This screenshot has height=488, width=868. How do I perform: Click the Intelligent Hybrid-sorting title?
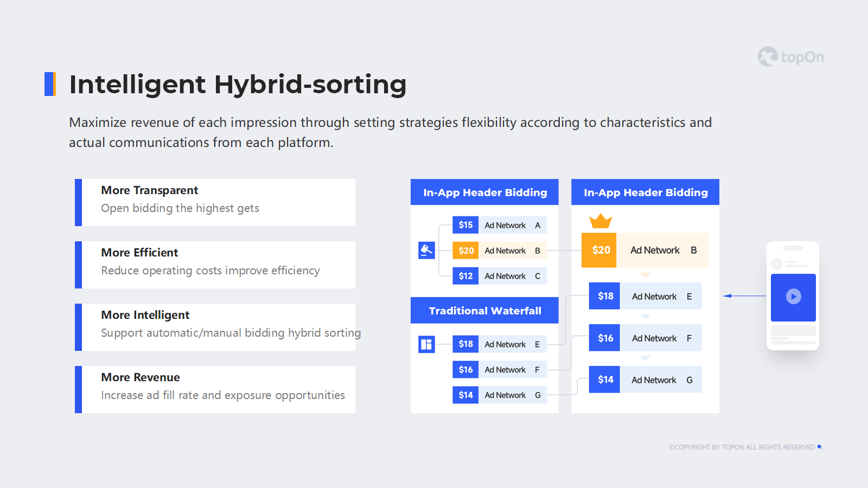238,85
